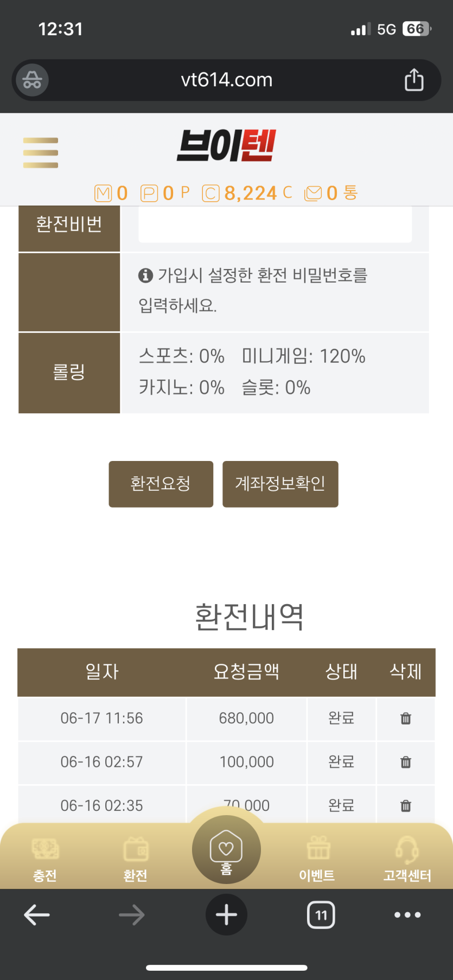
Task: Tap the browser share icon
Action: tap(414, 80)
